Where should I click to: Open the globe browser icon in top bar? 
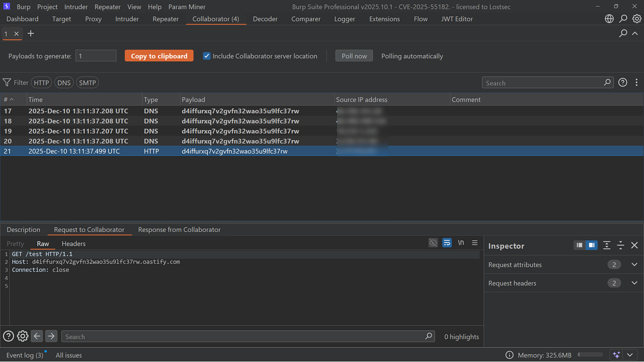coord(609,19)
